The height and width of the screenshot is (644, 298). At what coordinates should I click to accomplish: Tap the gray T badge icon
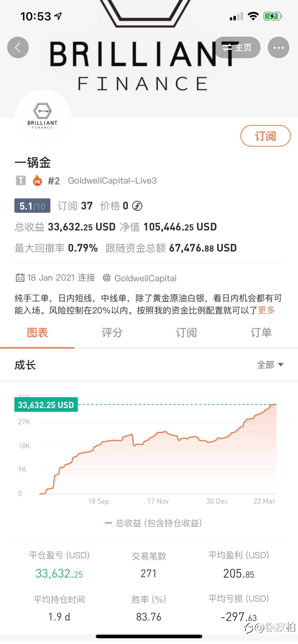pos(21,180)
